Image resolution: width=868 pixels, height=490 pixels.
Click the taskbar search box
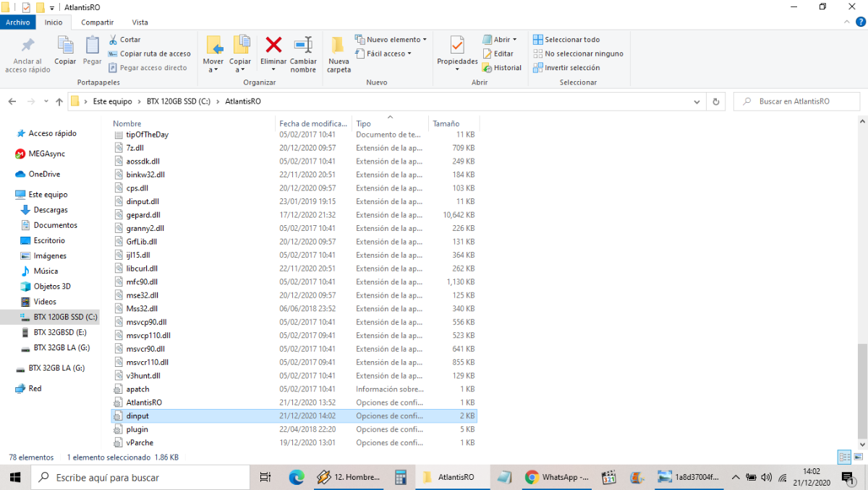coord(140,478)
